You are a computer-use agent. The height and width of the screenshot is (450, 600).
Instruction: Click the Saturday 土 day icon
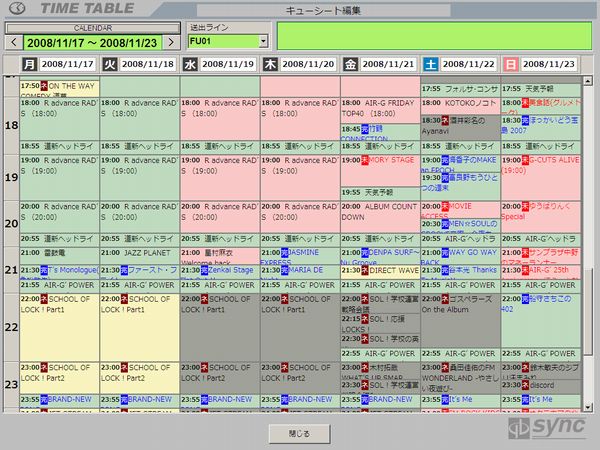(x=430, y=65)
